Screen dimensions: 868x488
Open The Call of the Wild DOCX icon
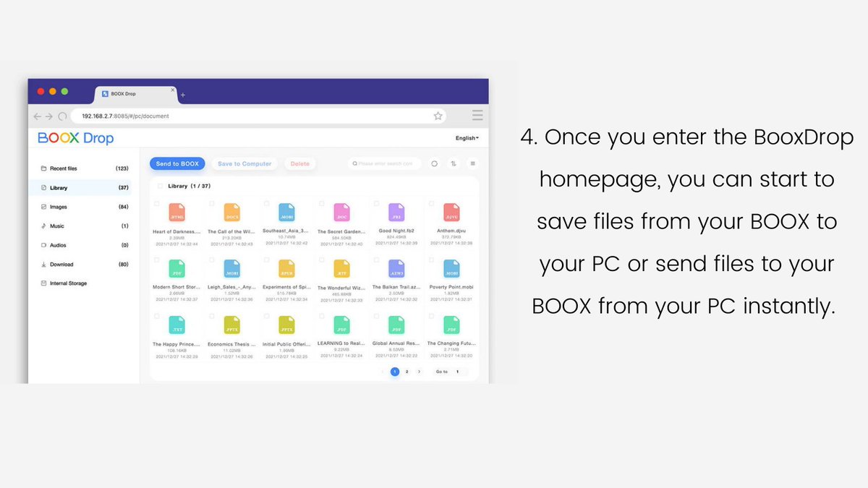coord(232,213)
